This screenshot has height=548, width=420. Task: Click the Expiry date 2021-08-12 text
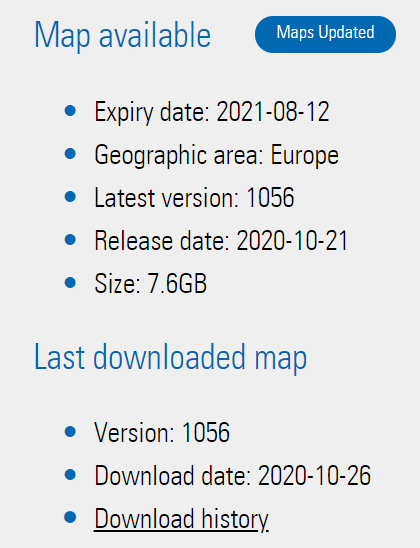212,112
